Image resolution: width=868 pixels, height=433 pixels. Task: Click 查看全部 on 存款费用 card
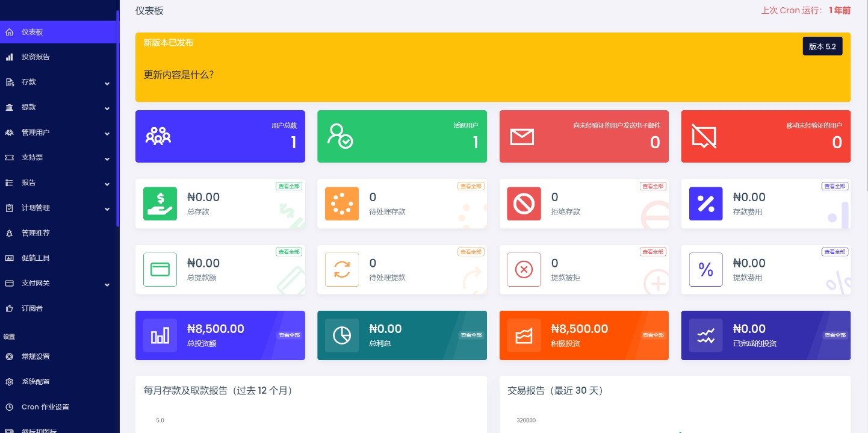pyautogui.click(x=835, y=186)
